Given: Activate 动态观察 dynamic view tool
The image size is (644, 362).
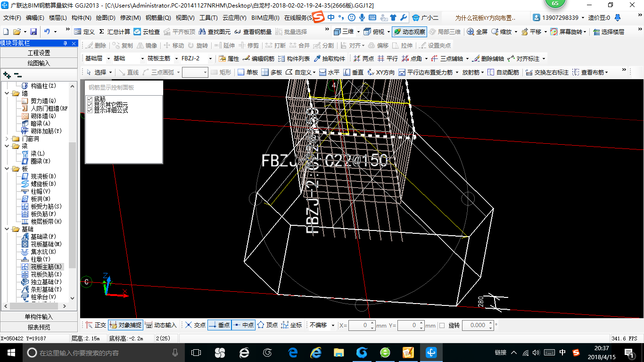Looking at the screenshot, I should coord(409,32).
